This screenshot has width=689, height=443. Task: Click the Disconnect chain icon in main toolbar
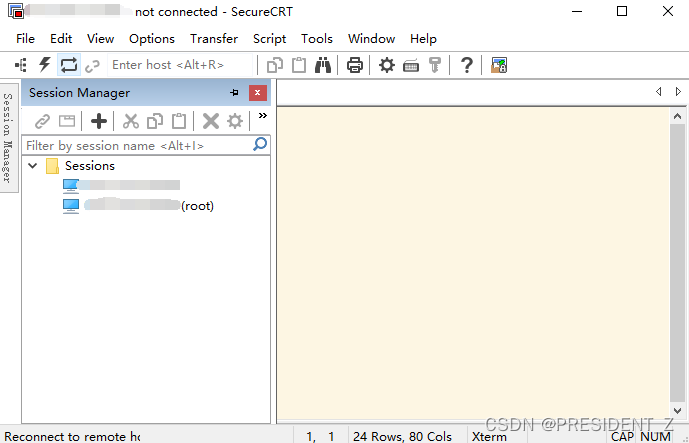pyautogui.click(x=92, y=66)
